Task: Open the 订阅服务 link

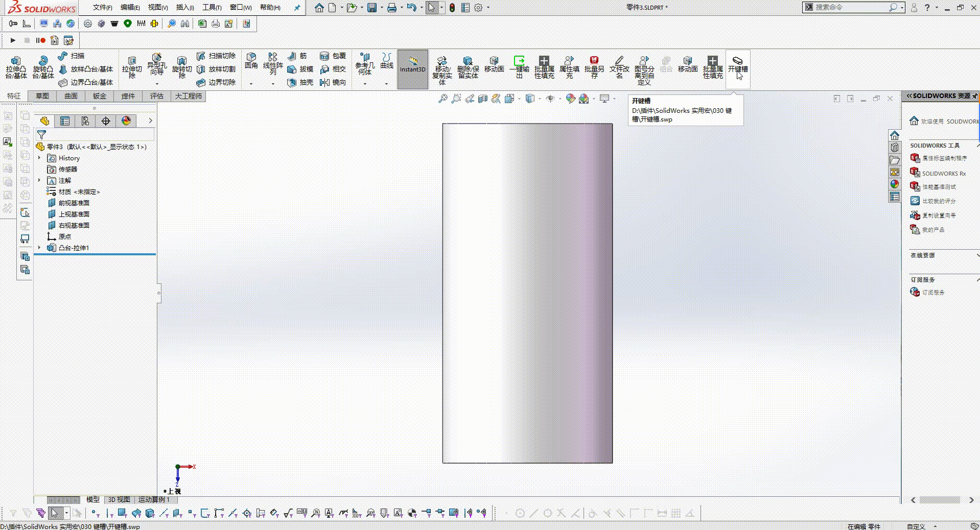Action: [927, 293]
